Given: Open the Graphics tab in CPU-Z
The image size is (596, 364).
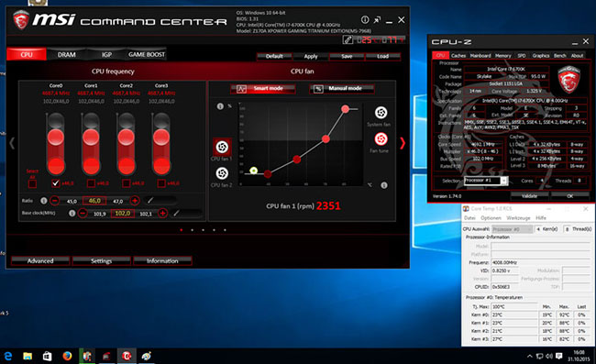Looking at the screenshot, I should point(540,56).
